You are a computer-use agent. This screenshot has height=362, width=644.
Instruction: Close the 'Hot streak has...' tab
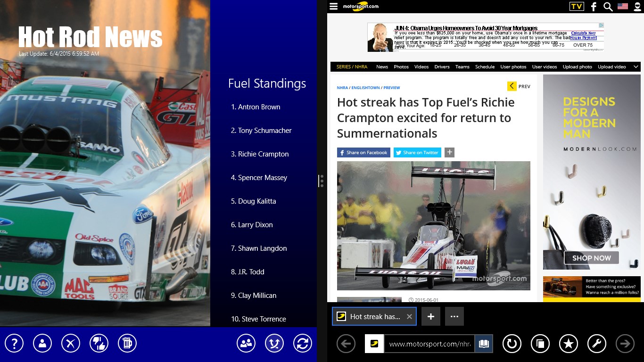(x=409, y=317)
